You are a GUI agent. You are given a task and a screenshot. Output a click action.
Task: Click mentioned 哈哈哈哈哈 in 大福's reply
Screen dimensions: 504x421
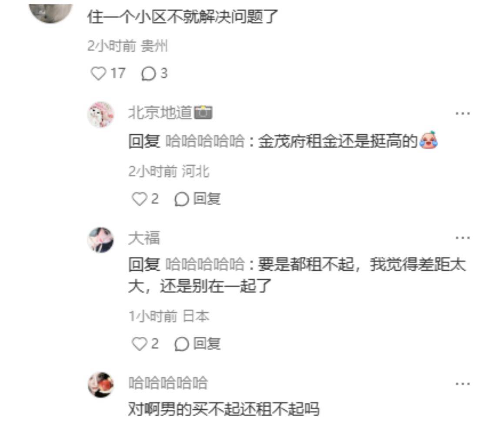[205, 265]
